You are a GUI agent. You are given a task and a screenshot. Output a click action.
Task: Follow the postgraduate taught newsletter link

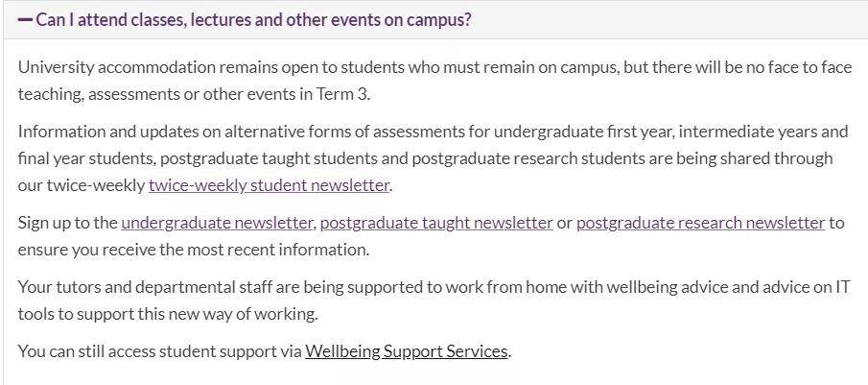click(x=436, y=223)
